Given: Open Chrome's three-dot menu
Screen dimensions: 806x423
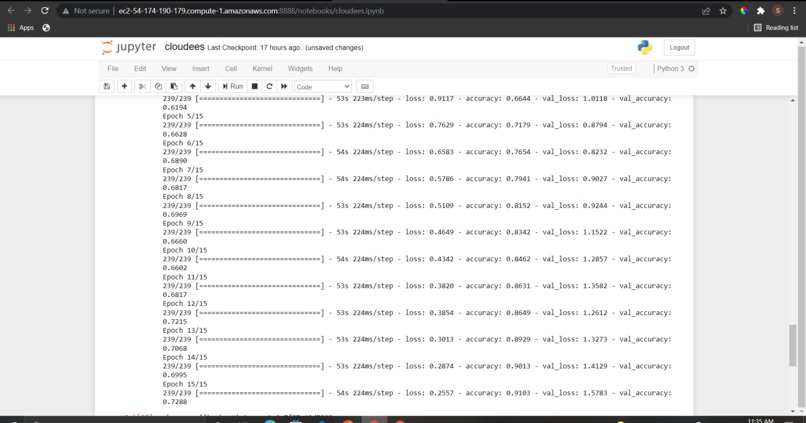Looking at the screenshot, I should pyautogui.click(x=794, y=11).
